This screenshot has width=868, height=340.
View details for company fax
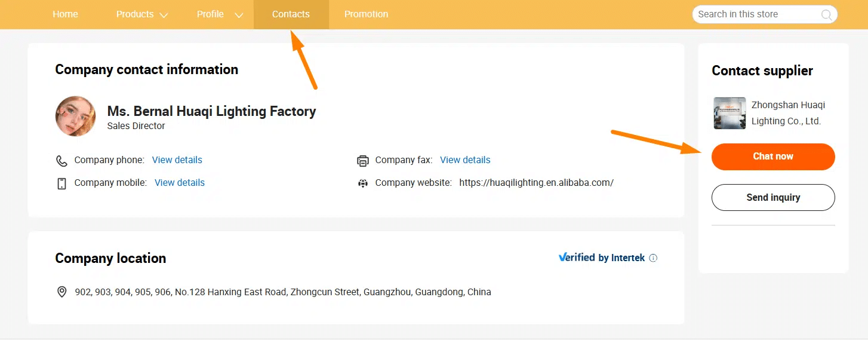(x=465, y=160)
